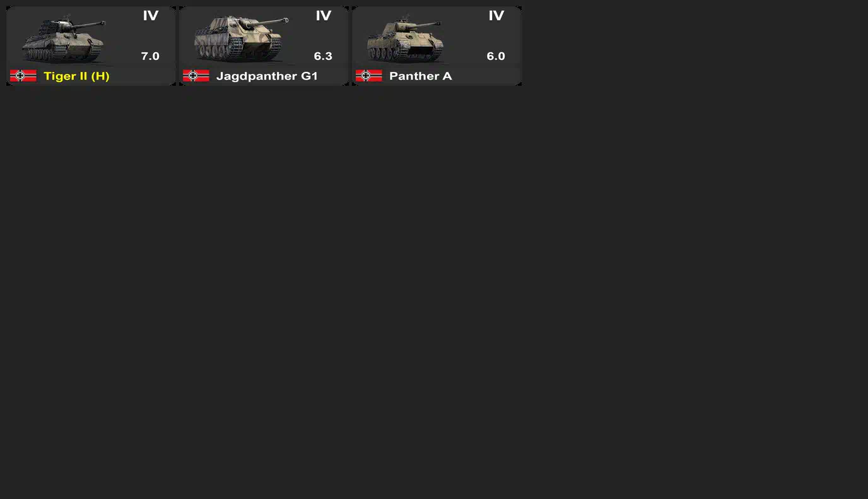Click the rank IV numeral on Panther A card

click(x=496, y=16)
